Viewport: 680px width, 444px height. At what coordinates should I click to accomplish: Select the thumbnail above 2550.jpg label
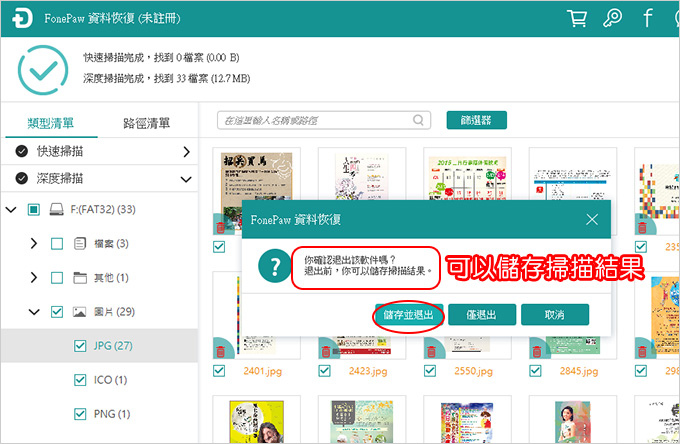[x=467, y=315]
